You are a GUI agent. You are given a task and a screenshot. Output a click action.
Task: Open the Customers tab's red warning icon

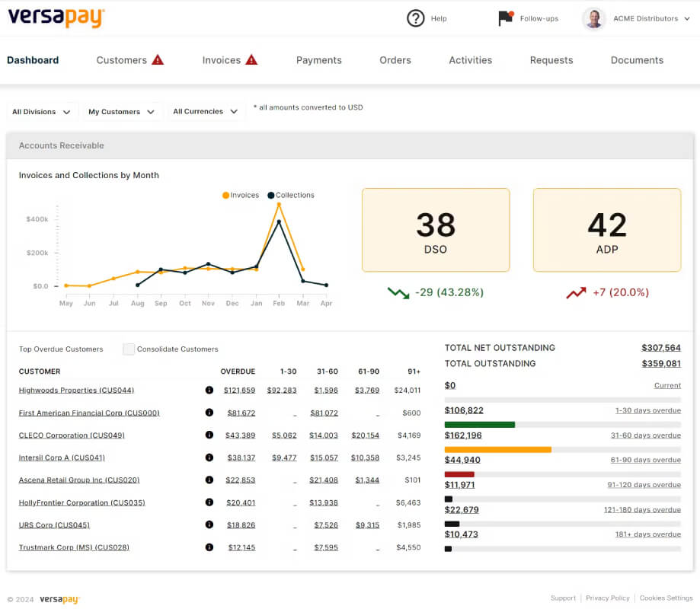158,59
